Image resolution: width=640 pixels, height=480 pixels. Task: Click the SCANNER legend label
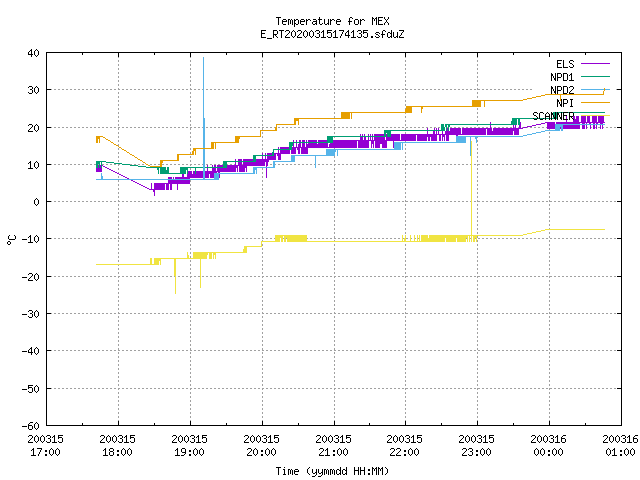point(553,116)
